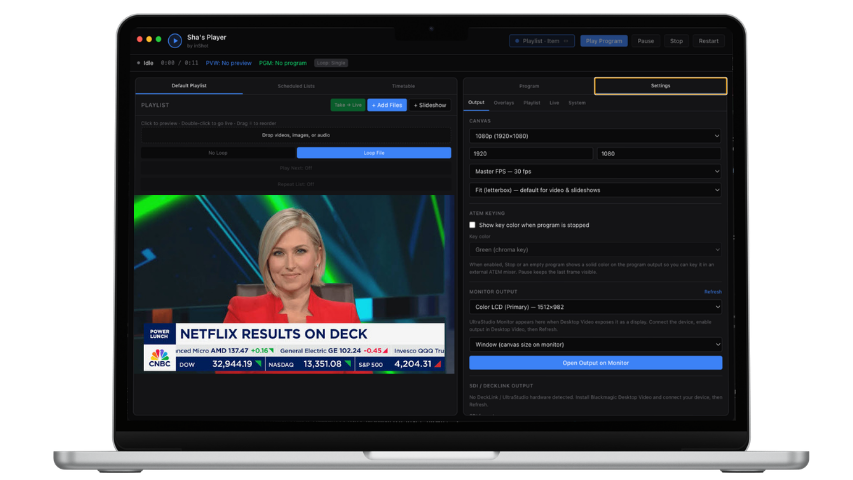Click the Open Output on Monitor button
The width and height of the screenshot is (853, 480).
596,363
